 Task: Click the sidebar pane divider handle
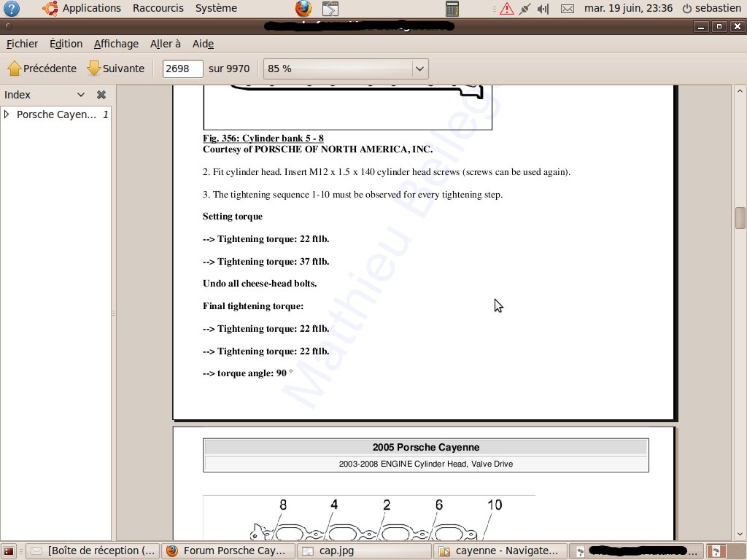(x=113, y=313)
